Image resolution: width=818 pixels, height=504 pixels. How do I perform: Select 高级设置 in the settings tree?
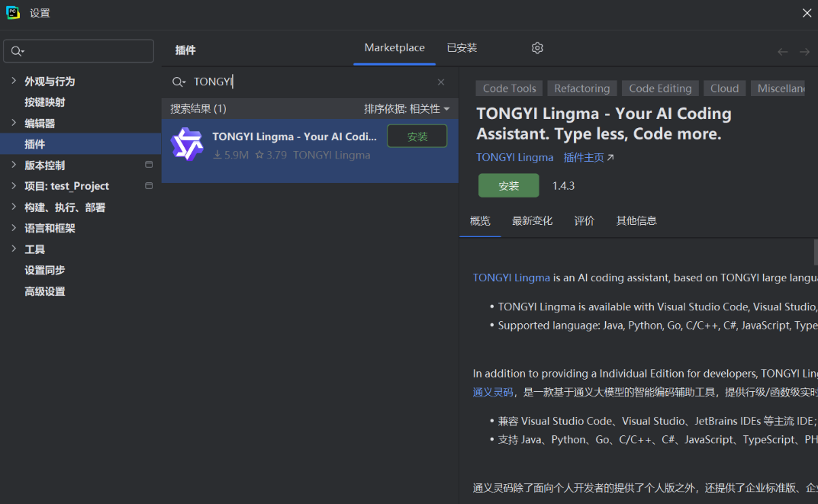[x=45, y=291]
